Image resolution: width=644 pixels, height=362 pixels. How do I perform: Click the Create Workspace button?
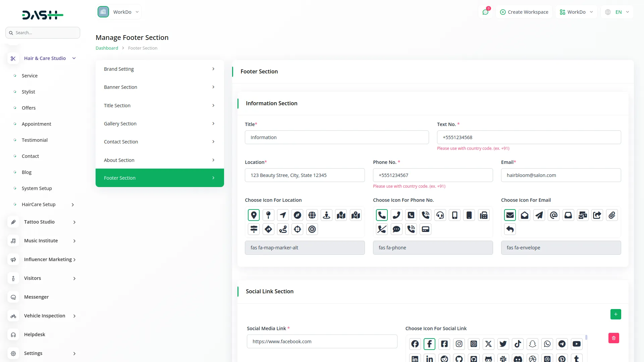pos(524,12)
